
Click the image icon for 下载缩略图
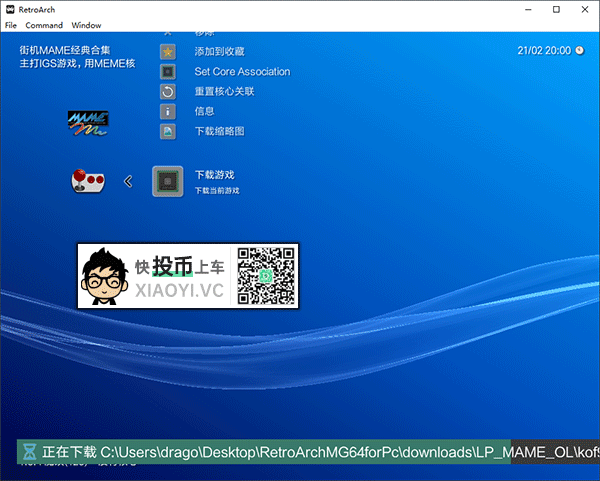[x=169, y=131]
